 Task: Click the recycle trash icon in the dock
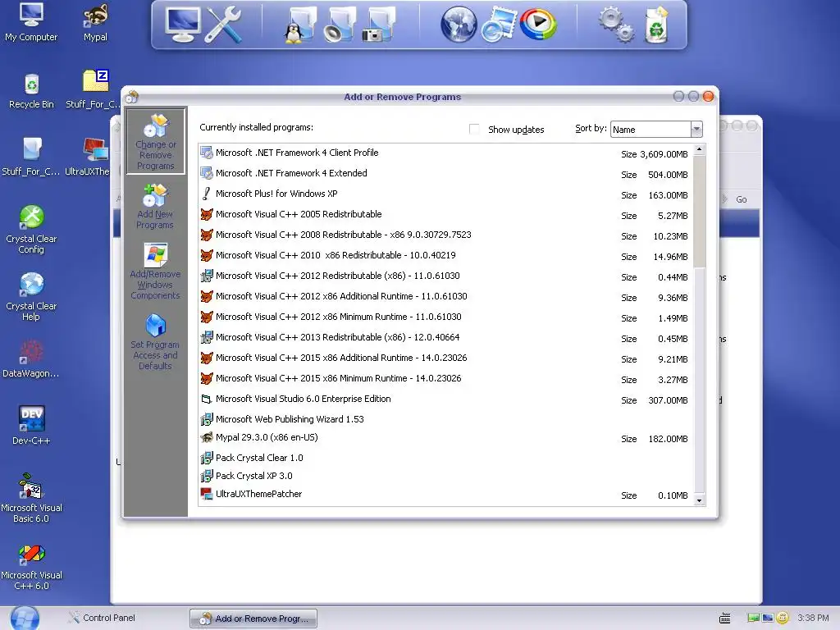(656, 24)
